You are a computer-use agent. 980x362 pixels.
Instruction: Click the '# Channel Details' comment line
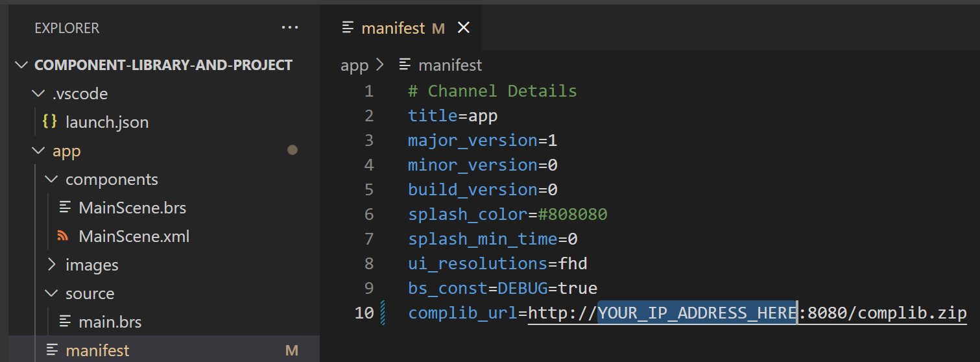(492, 91)
